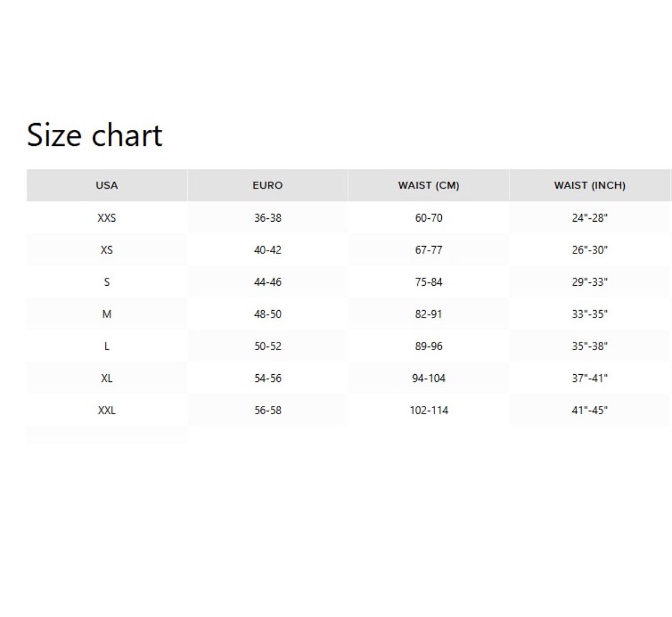Click the Size chart heading
Screen dimensions: 672x617
[95, 135]
